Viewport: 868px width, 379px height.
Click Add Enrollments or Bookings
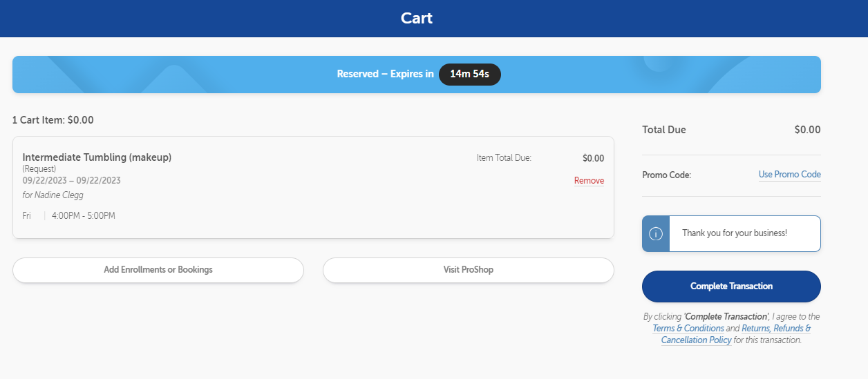coord(158,270)
